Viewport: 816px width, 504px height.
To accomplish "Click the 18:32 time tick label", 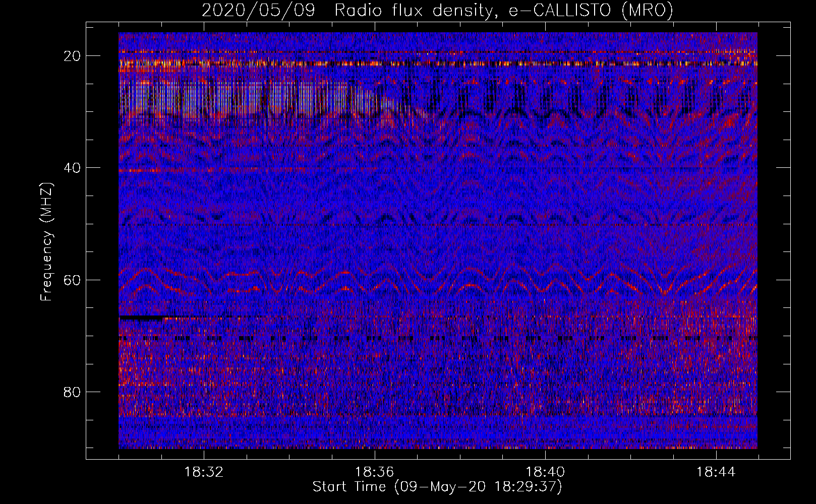I will (x=204, y=472).
